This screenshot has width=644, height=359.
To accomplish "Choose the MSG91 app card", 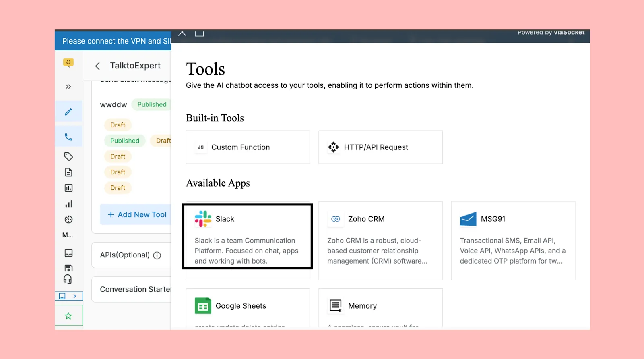I will tap(513, 241).
